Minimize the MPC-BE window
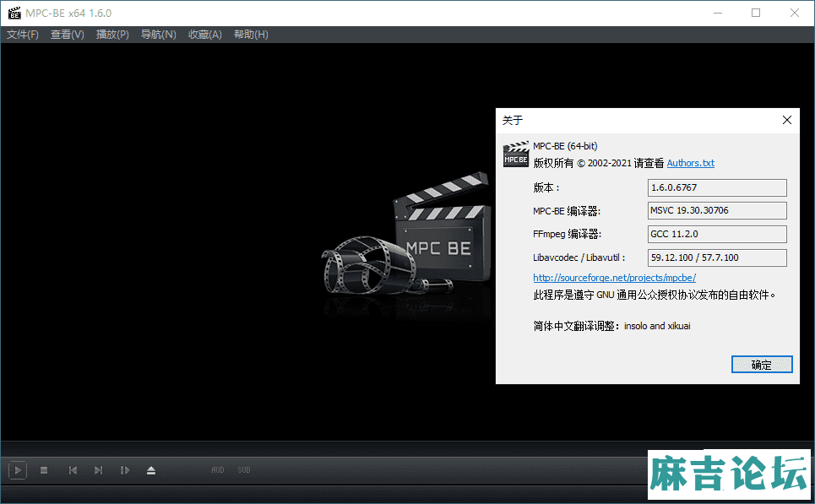Screen dimensions: 815x504 (x=718, y=13)
